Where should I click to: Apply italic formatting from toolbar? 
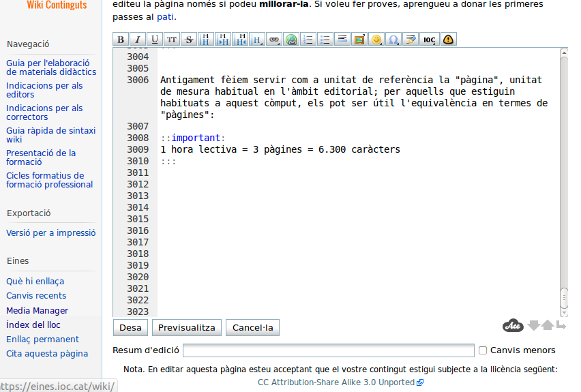point(138,40)
